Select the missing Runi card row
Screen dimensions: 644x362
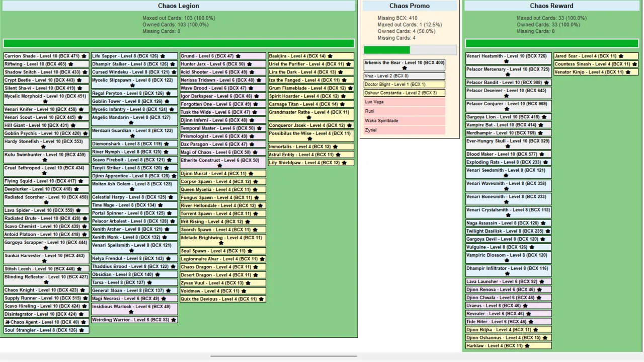[405, 111]
